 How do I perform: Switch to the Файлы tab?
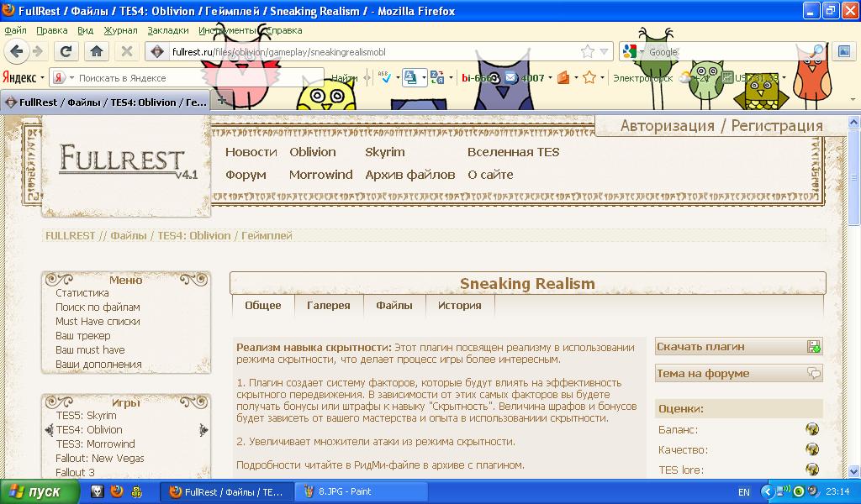(394, 306)
